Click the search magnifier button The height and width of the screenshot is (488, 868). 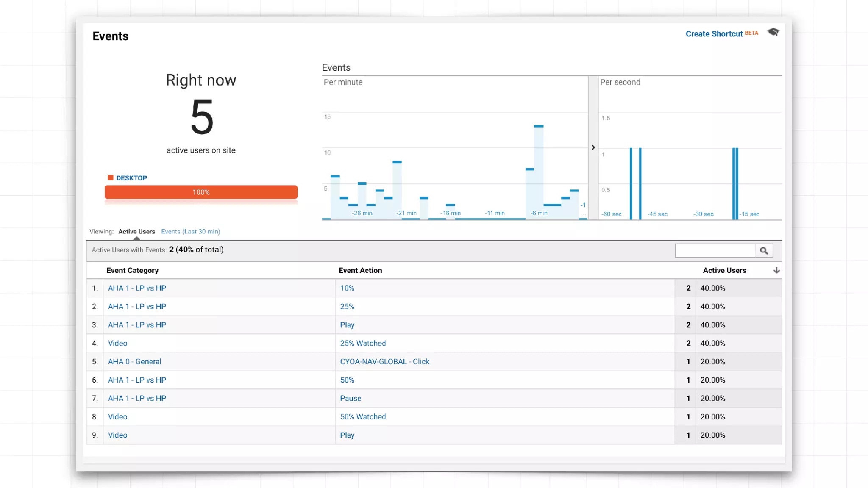click(x=764, y=251)
